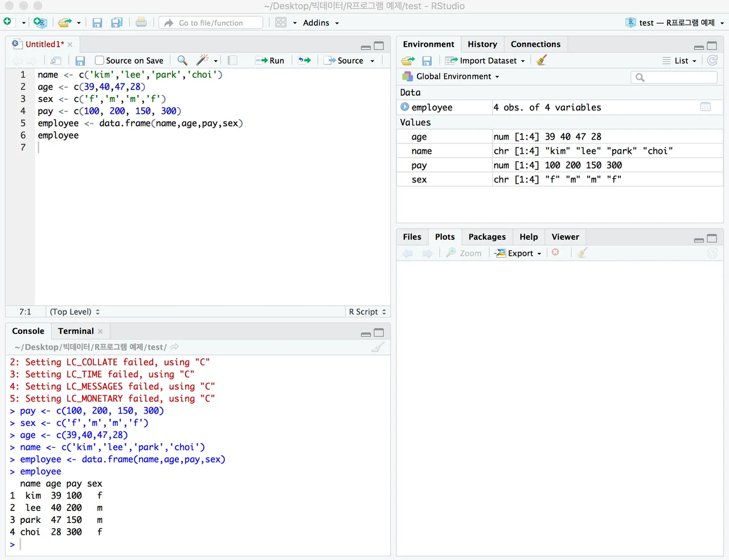Clear environment objects with broom
Screen dimensions: 729x560
pyautogui.click(x=541, y=60)
